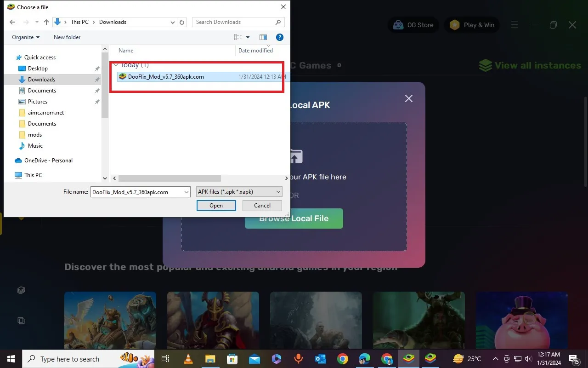Open Task View from taskbar

(166, 359)
